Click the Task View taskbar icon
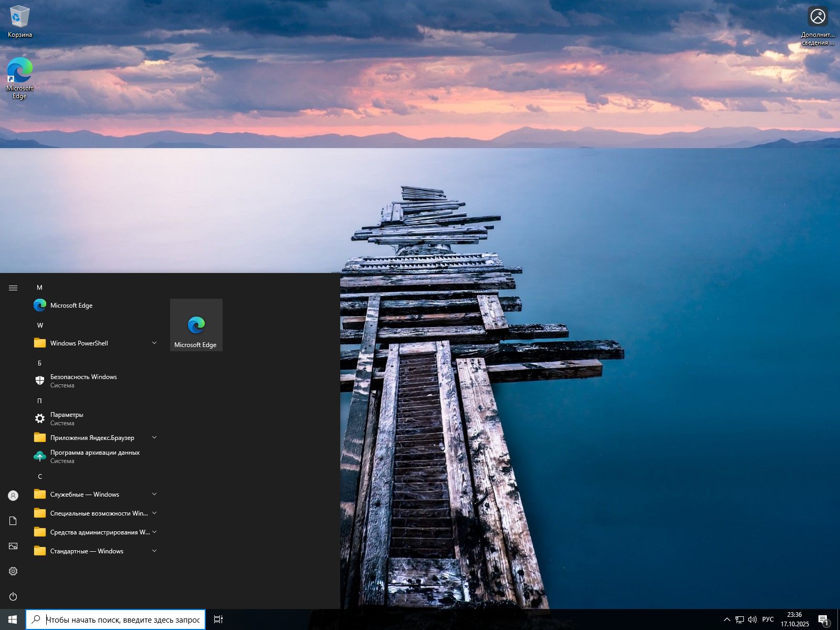840x630 pixels. pos(218,619)
